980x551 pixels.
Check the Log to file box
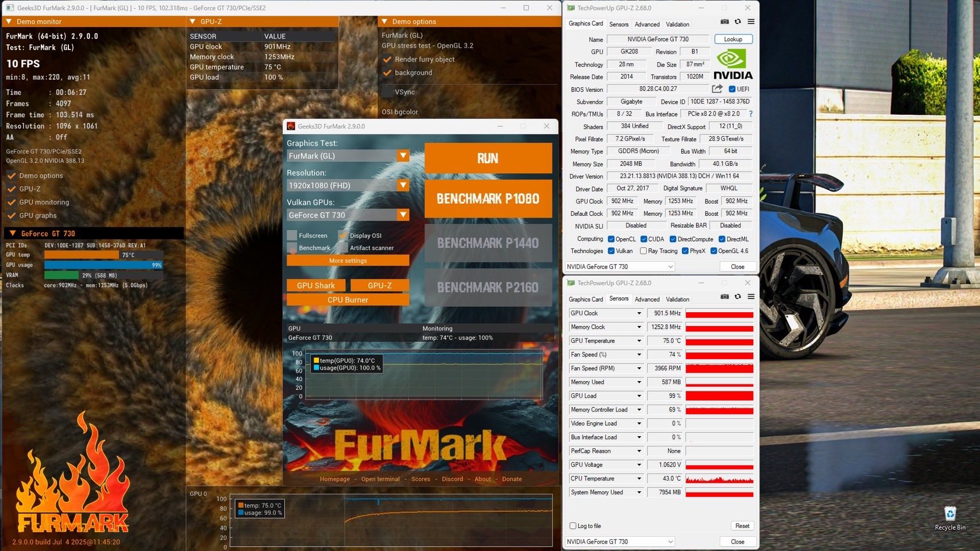[573, 526]
